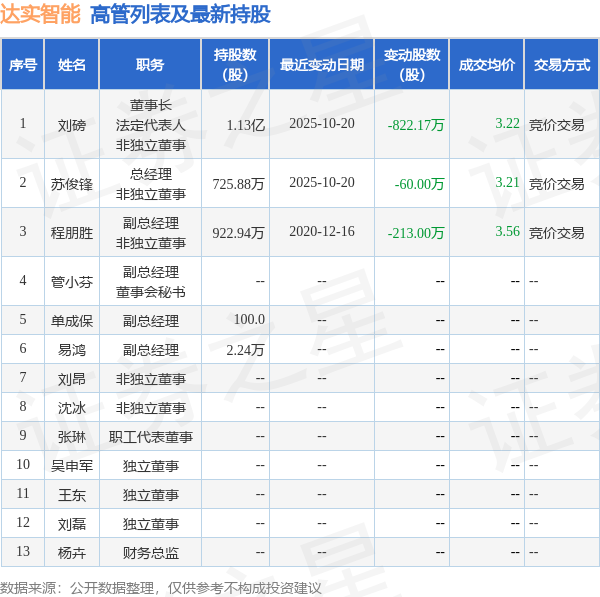The image size is (600, 597).
Task: Select the 财务总监 position cell
Action: (x=151, y=552)
